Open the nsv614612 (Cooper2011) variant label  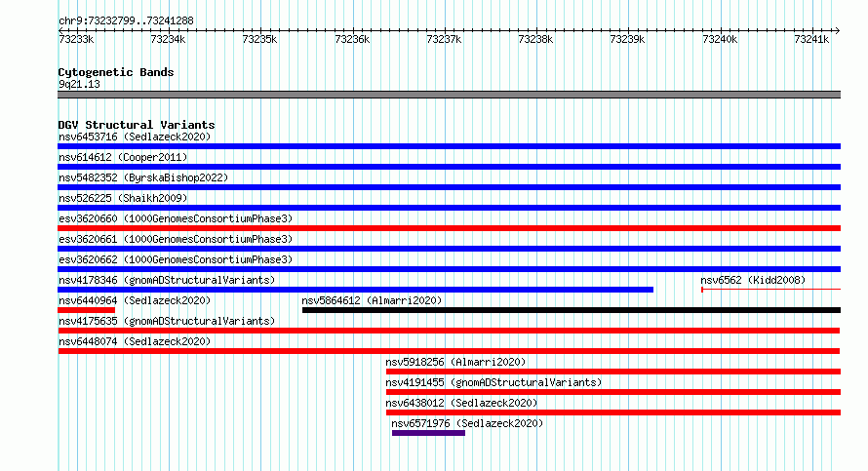point(123,157)
